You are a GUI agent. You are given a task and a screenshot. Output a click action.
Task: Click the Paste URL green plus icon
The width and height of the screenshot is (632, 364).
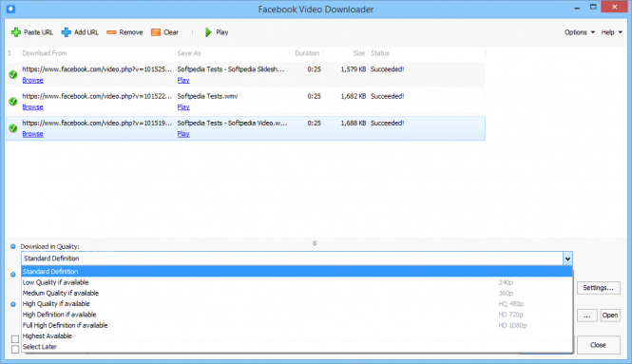(16, 32)
